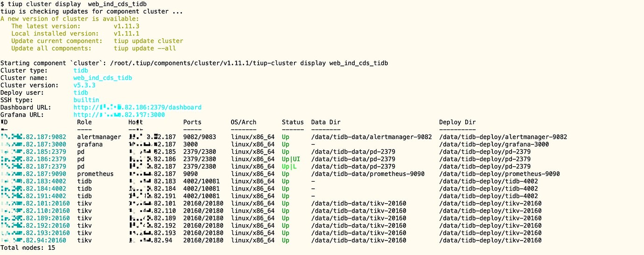
Task: Click the 'tiup update --all' command text
Action: click(145, 48)
